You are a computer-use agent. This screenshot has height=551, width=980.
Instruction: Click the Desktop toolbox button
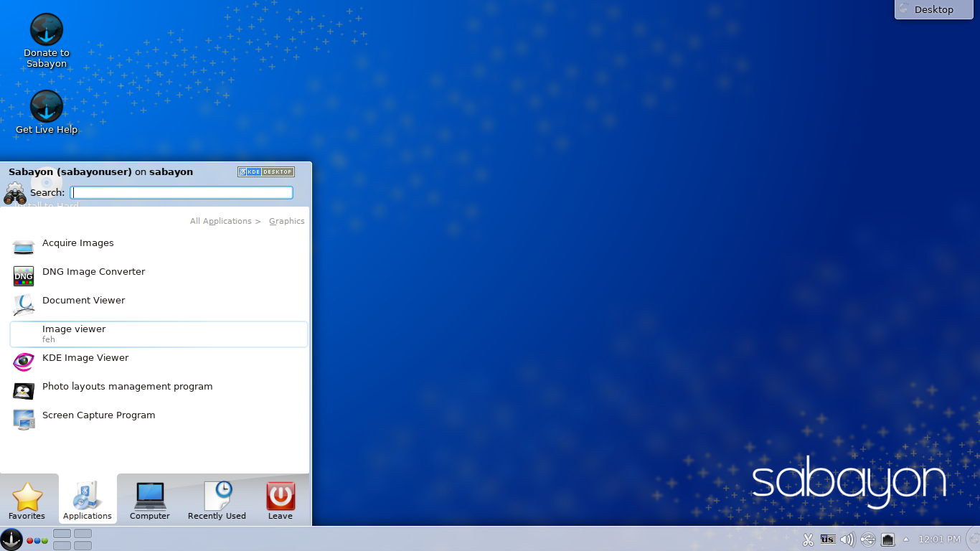tap(934, 9)
